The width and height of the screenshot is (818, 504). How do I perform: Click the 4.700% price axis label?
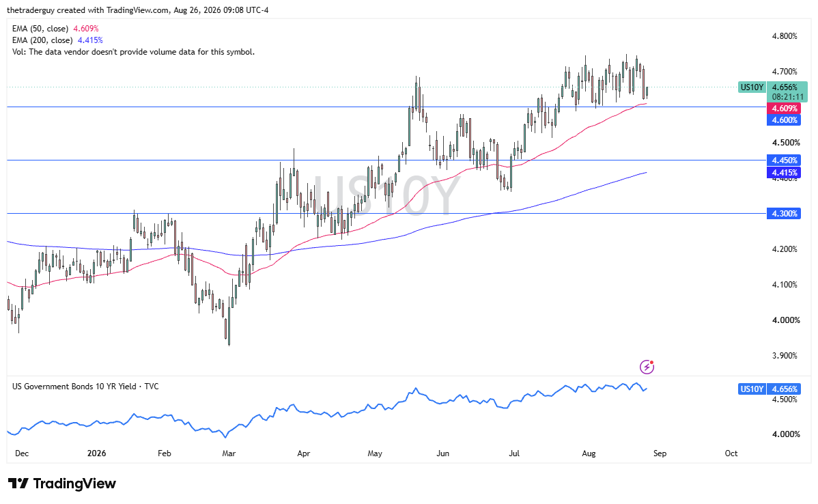(x=785, y=72)
